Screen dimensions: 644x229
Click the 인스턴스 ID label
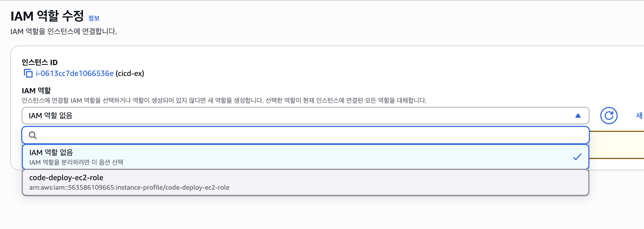coord(40,62)
